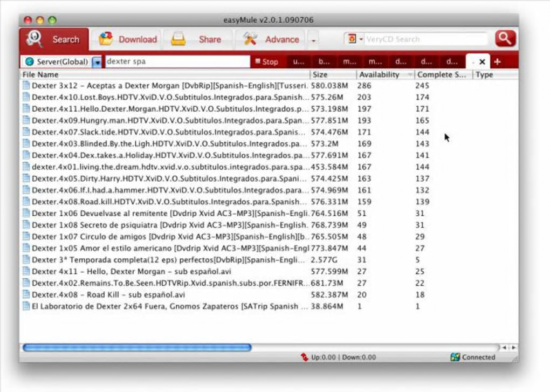
Task: Open VeryCD search engine dropdown icon
Action: [x=355, y=39]
